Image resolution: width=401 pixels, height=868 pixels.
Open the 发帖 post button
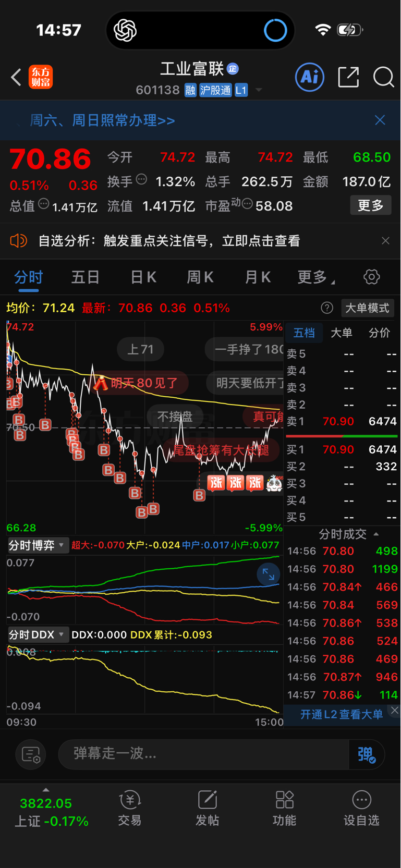(x=207, y=809)
